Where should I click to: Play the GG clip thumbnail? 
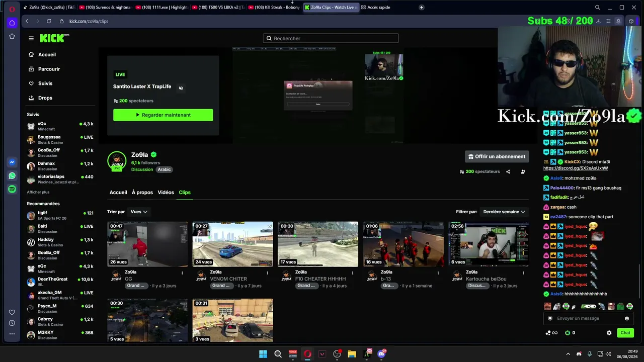click(x=147, y=244)
